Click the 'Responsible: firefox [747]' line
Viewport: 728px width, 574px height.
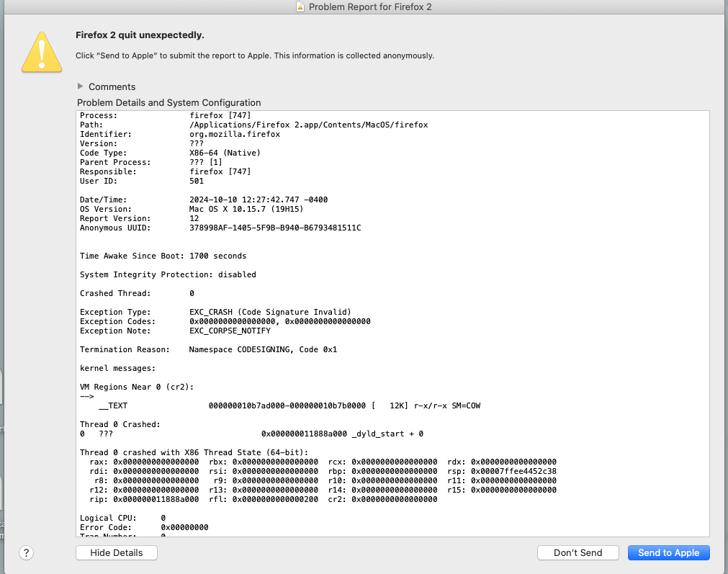point(166,171)
